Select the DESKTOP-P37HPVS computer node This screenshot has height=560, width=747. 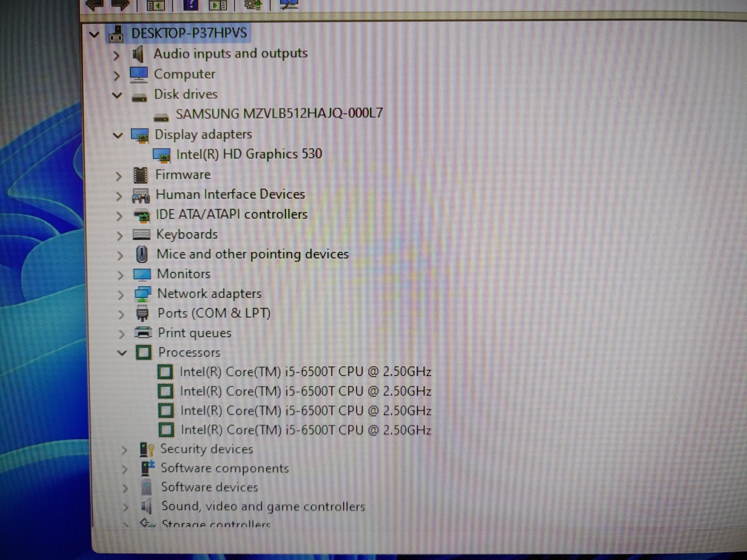tap(189, 33)
